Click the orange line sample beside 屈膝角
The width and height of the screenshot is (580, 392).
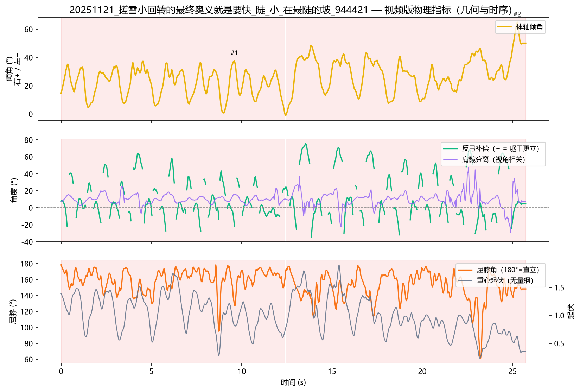[x=465, y=270]
